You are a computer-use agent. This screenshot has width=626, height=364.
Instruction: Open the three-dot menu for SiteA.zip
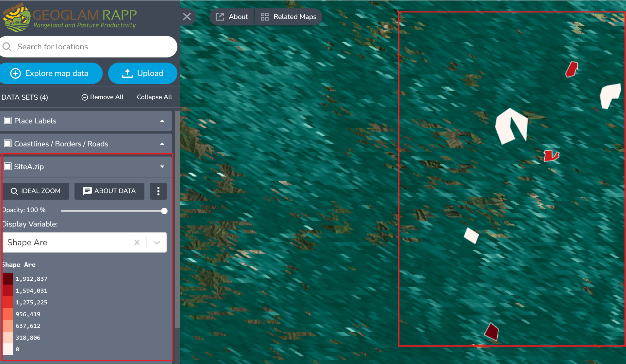click(158, 191)
